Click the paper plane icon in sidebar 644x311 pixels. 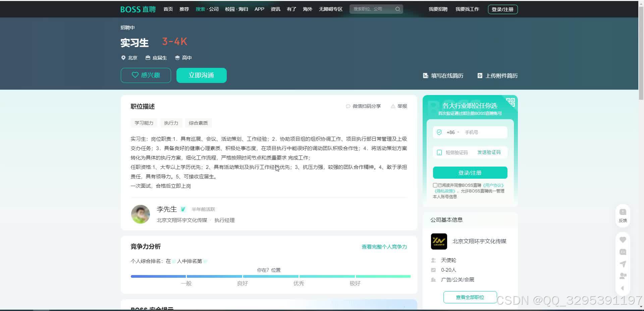(x=623, y=264)
